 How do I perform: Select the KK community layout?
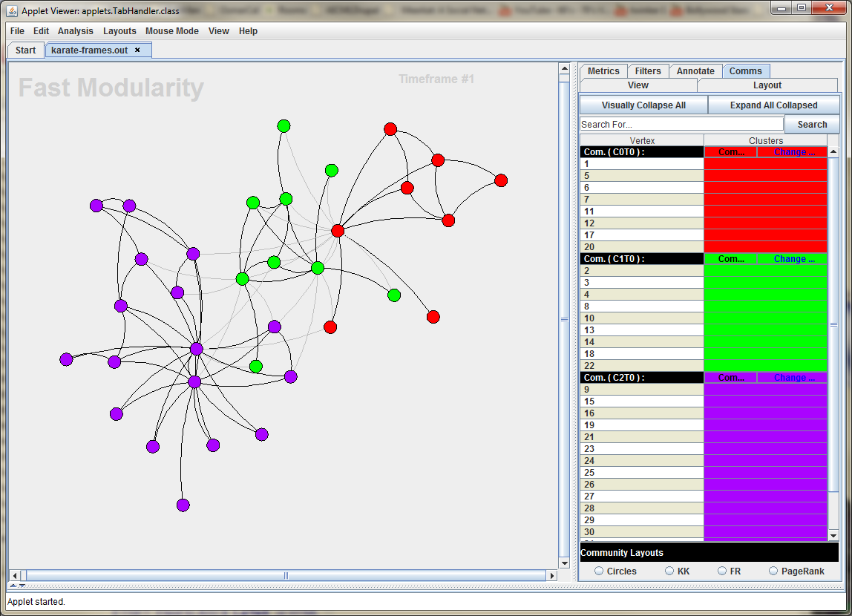[669, 571]
